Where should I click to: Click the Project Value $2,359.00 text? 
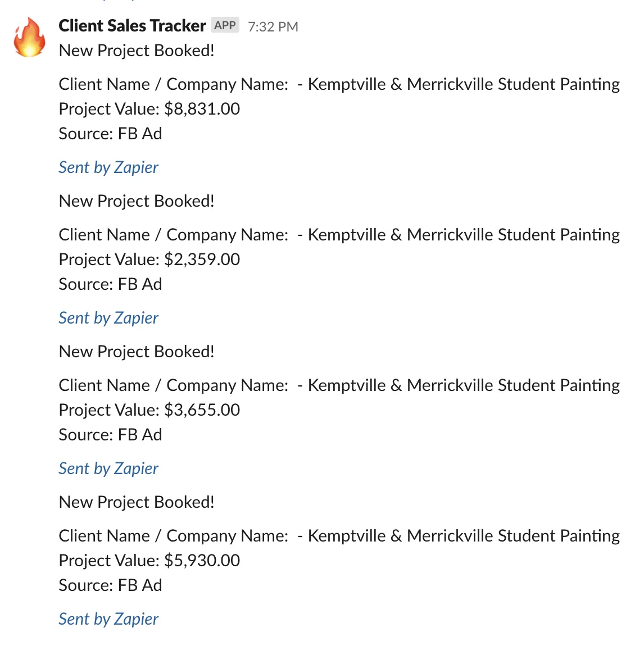(x=149, y=260)
